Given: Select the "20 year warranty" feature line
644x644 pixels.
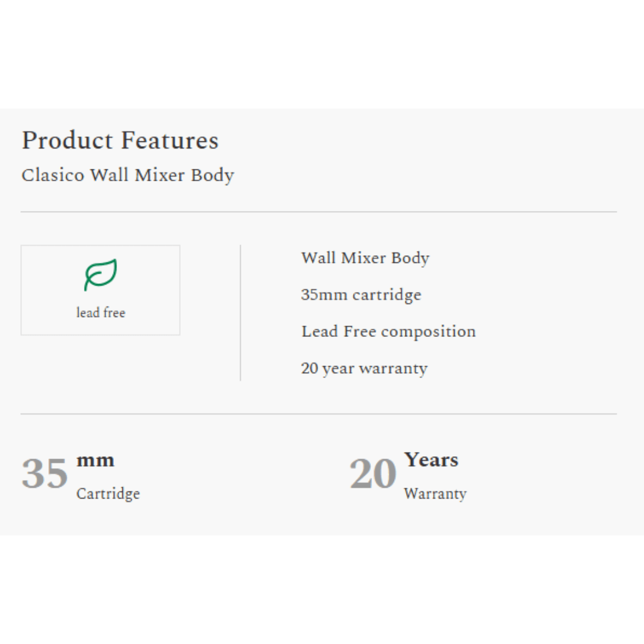Looking at the screenshot, I should click(x=364, y=369).
